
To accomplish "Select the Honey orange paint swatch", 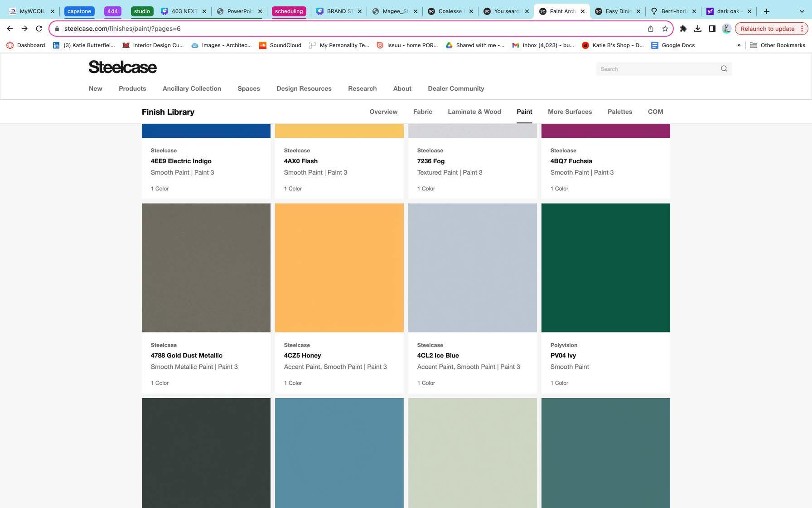I will (339, 268).
